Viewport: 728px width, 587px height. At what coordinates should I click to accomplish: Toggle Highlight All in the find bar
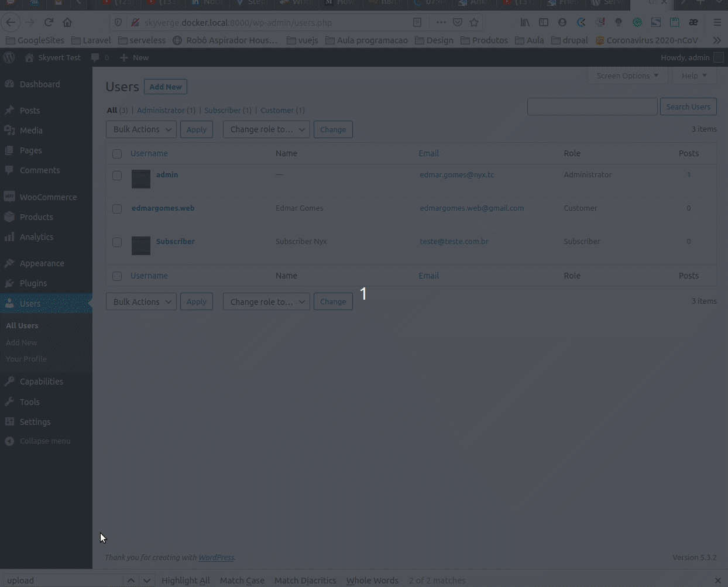tap(186, 580)
